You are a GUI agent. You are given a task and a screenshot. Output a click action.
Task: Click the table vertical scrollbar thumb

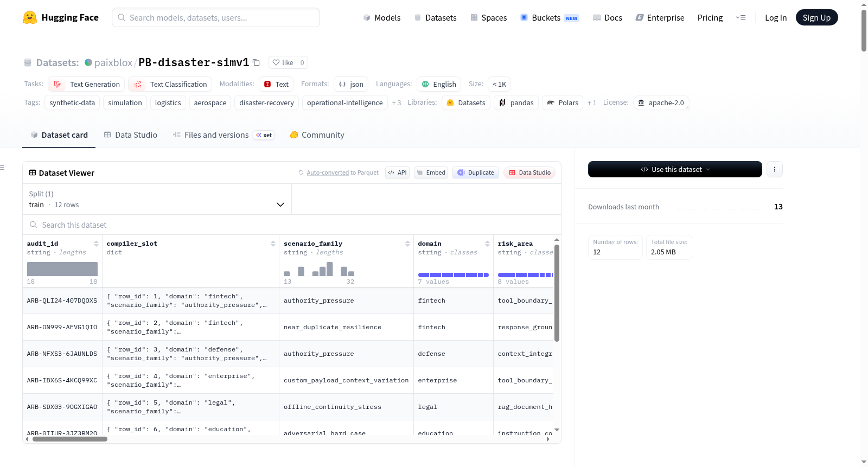(557, 293)
